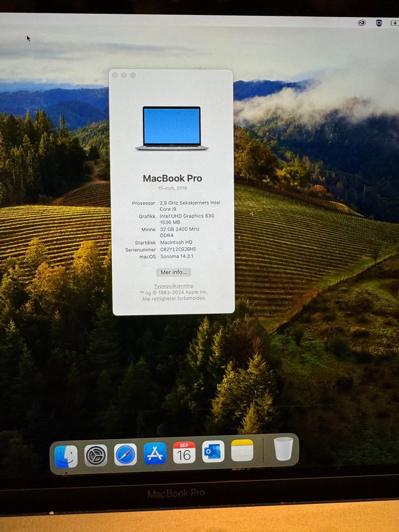This screenshot has height=532, width=399.
Task: Open the Notes app in Dock
Action: point(242,451)
